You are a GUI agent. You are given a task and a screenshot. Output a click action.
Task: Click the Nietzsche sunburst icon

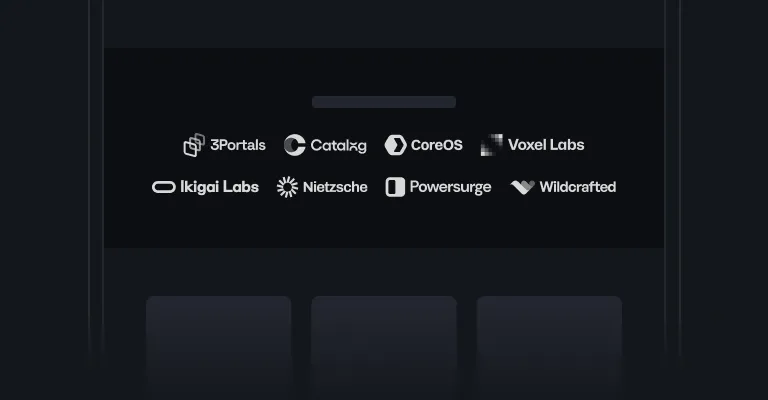tap(288, 187)
